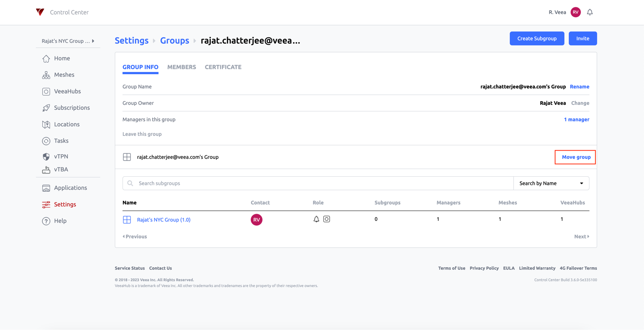Click the vTPN shield icon
The height and width of the screenshot is (331, 644).
click(46, 157)
